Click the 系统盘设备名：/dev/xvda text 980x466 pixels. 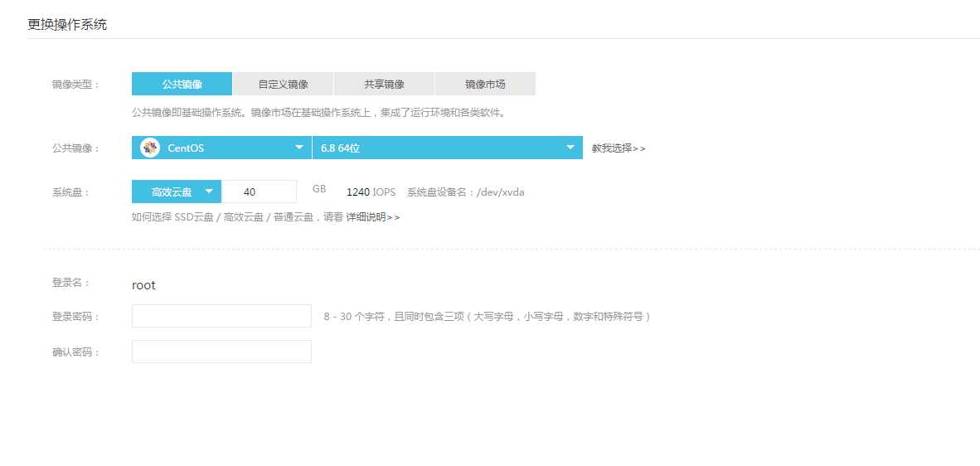point(466,192)
